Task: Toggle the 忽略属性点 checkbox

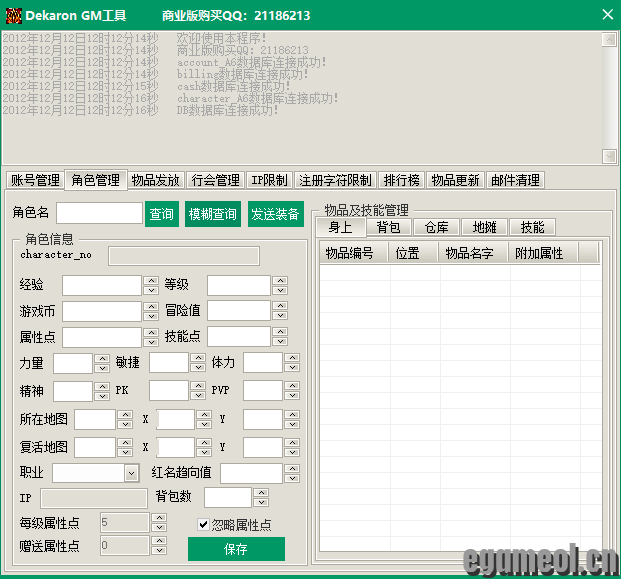Action: pyautogui.click(x=204, y=524)
